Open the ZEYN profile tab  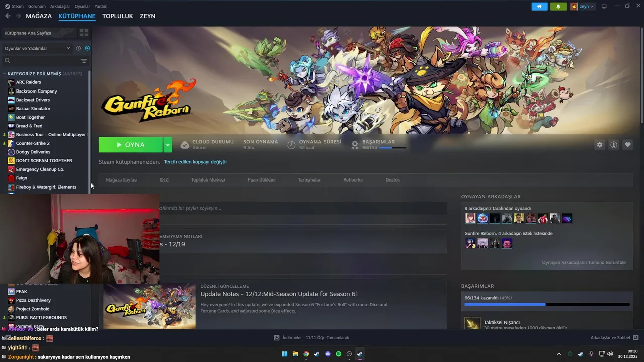click(x=147, y=16)
